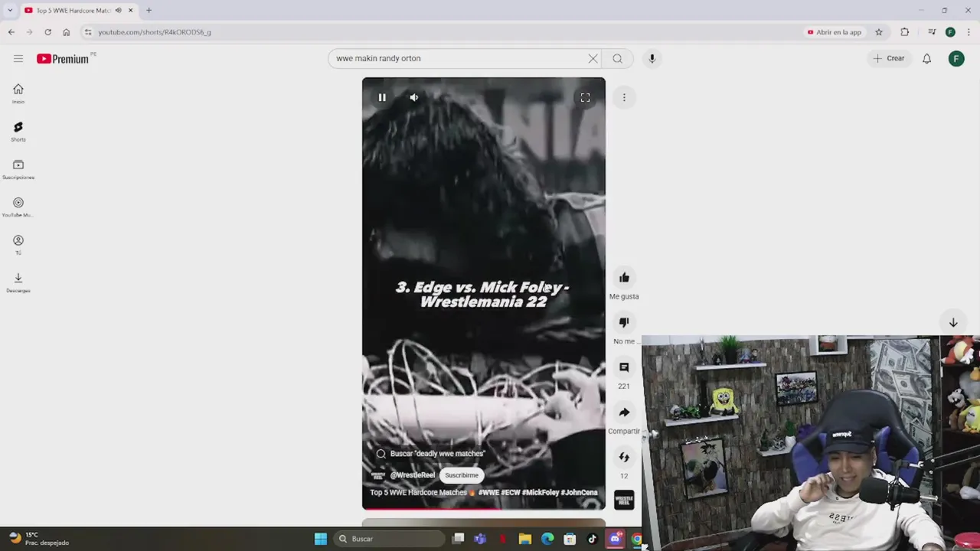The height and width of the screenshot is (551, 980).
Task: Open Task View in the taskbar
Action: tap(458, 539)
